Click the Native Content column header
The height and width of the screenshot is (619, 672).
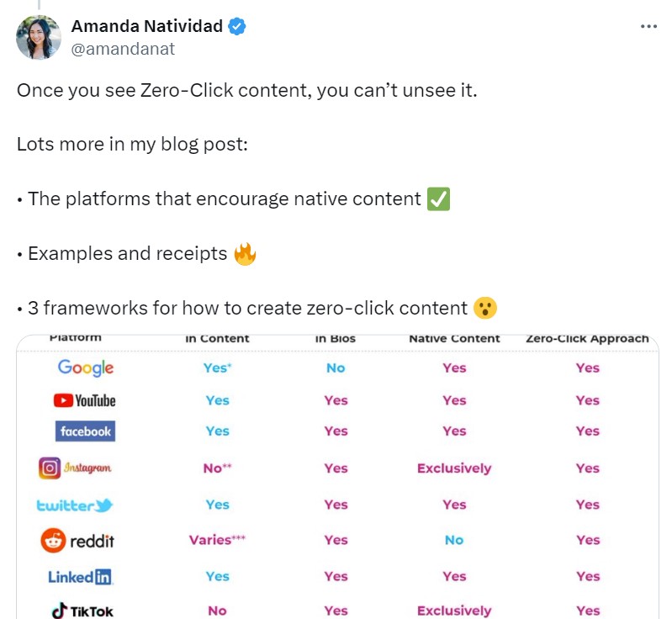pyautogui.click(x=454, y=339)
